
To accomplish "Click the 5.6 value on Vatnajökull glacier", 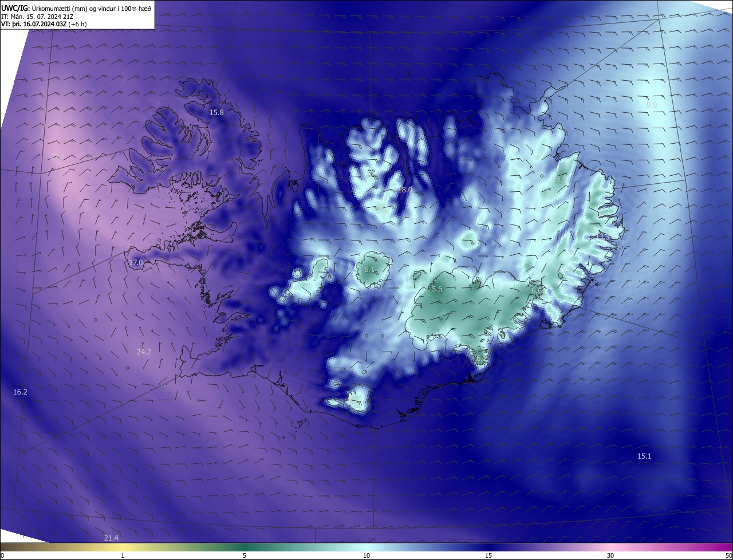I will (x=437, y=290).
